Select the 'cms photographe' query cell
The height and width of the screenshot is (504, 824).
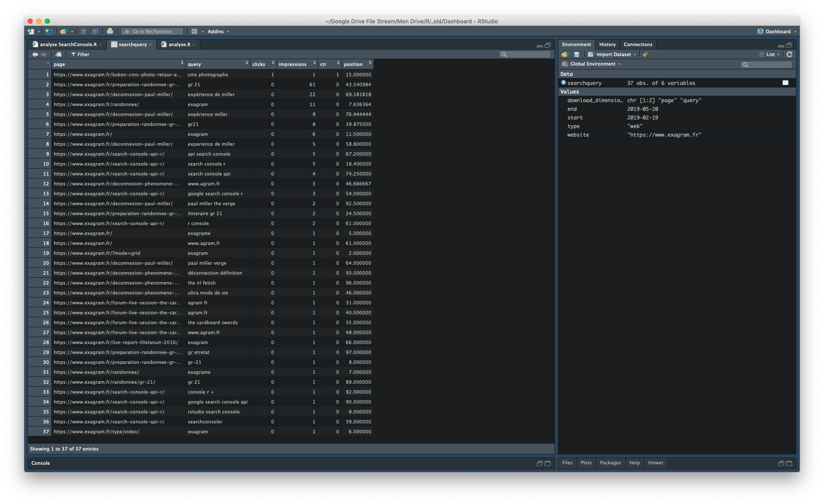(218, 75)
